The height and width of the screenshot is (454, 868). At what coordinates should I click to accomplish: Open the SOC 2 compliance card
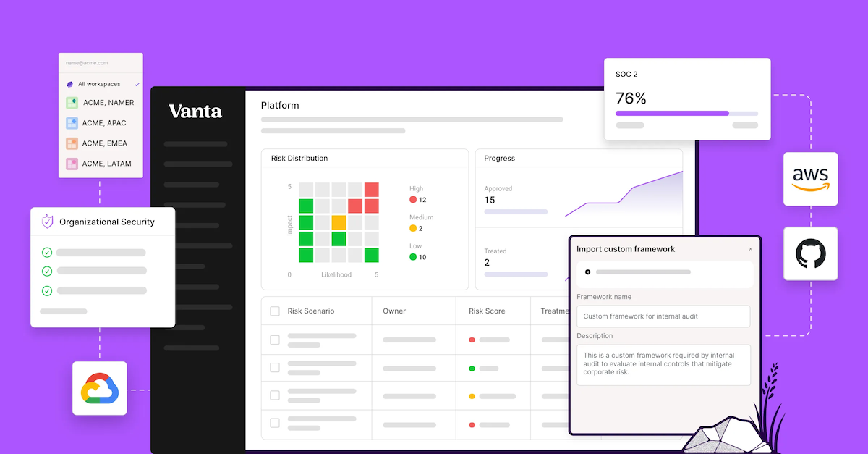(x=686, y=98)
